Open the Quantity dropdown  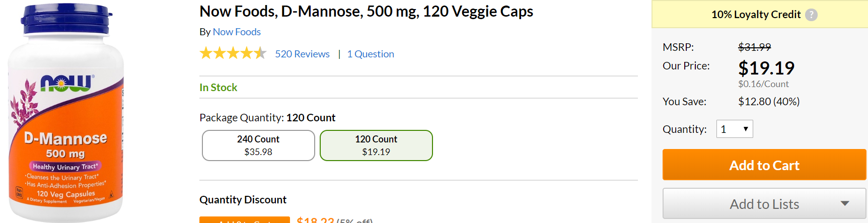(x=735, y=129)
